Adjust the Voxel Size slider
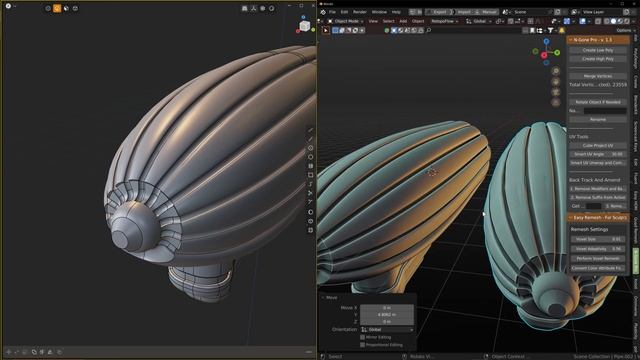640x360 pixels. point(598,240)
